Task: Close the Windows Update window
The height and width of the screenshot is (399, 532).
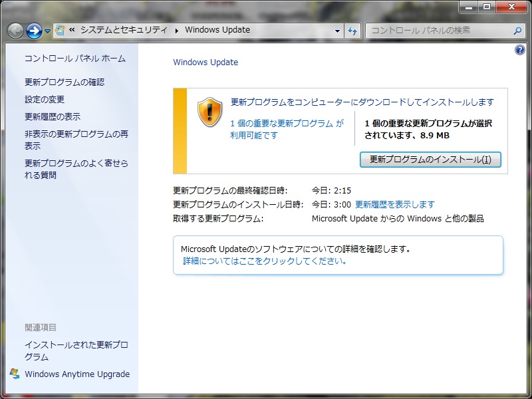Action: (511, 7)
